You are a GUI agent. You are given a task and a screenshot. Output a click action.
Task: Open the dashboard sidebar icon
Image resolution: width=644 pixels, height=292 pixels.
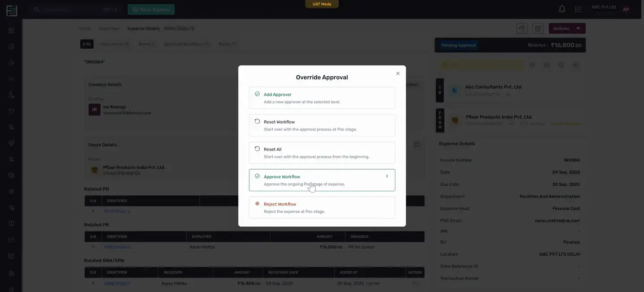click(x=11, y=30)
